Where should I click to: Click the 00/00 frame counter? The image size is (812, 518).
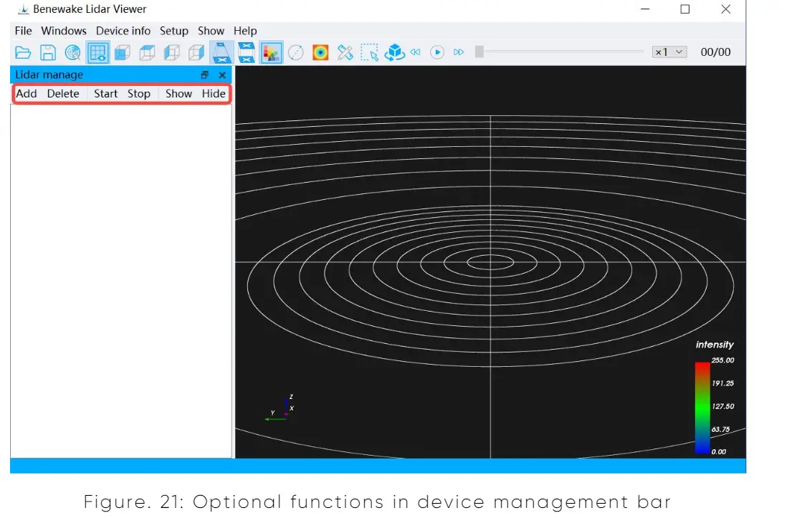(716, 52)
